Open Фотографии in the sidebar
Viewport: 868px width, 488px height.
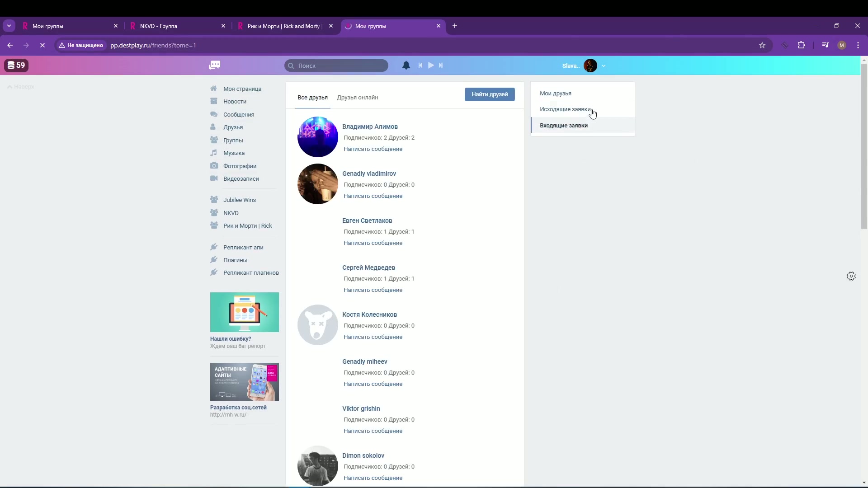(240, 166)
